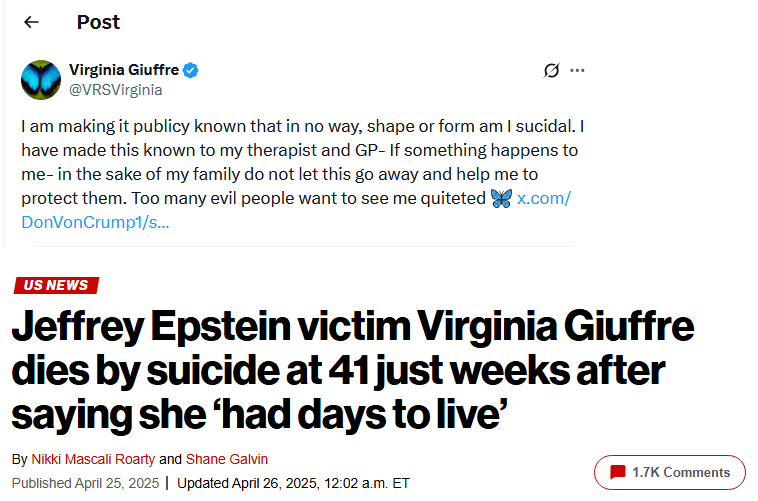Click the 1.7K Comments button text
Screen dimensions: 758x501
(x=680, y=472)
